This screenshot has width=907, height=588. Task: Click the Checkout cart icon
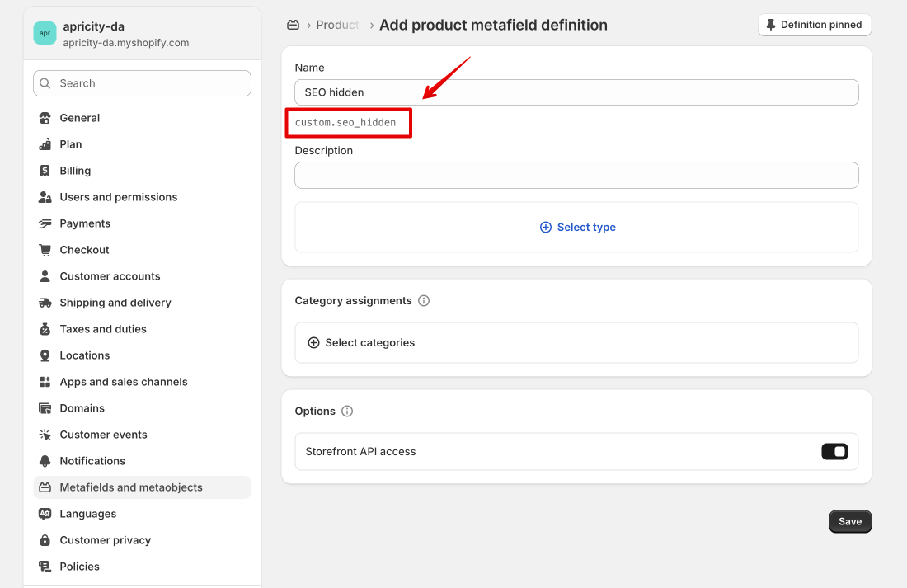coord(45,250)
